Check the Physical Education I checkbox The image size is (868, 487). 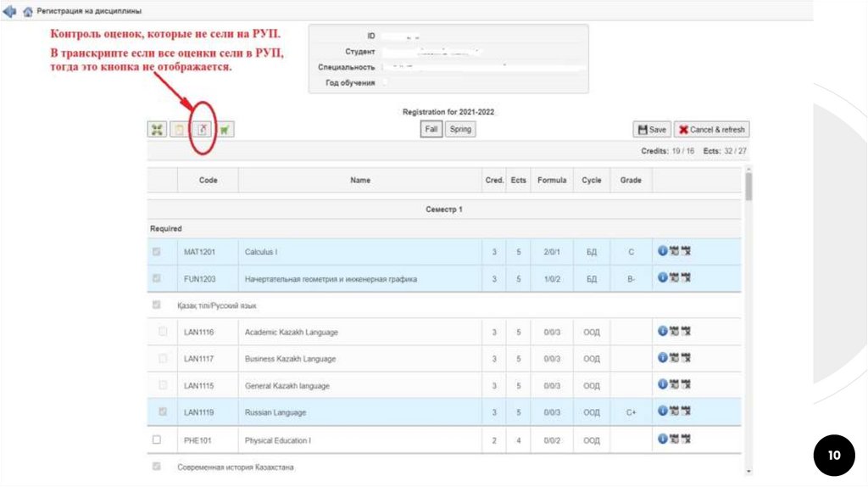pos(156,439)
